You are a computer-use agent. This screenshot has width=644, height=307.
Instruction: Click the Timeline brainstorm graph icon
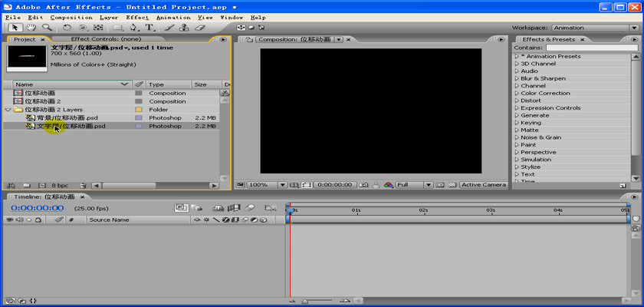(270, 208)
